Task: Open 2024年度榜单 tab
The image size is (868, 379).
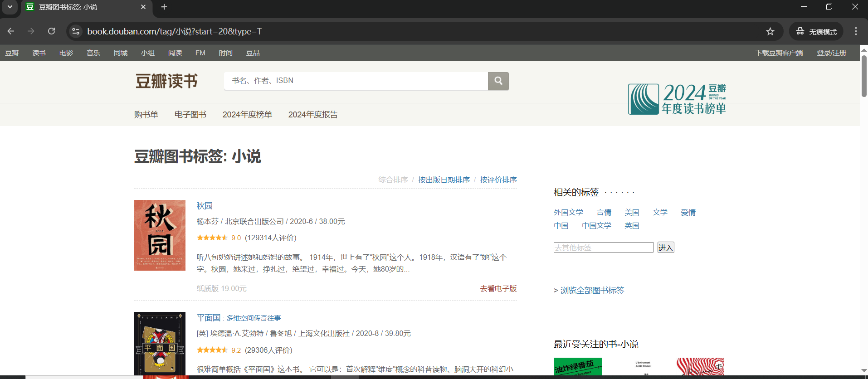Action: tap(247, 115)
